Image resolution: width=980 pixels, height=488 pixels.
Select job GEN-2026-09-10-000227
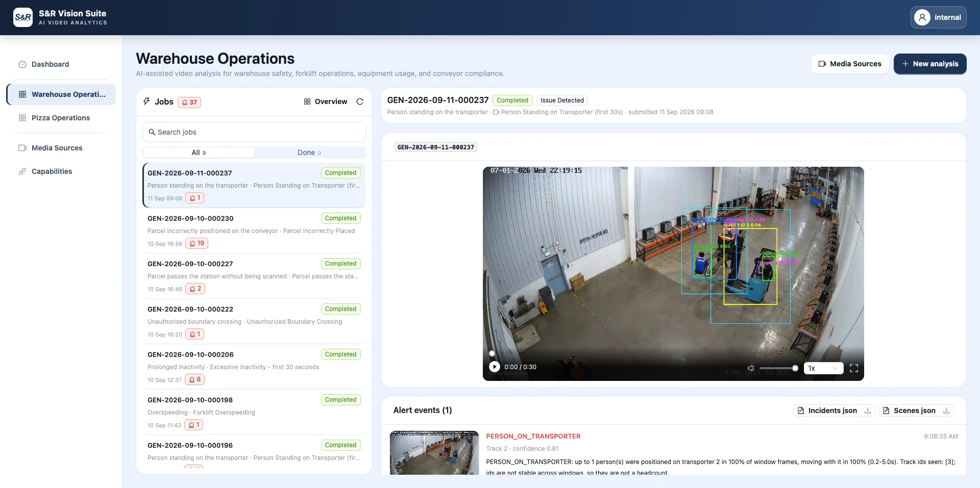point(254,276)
